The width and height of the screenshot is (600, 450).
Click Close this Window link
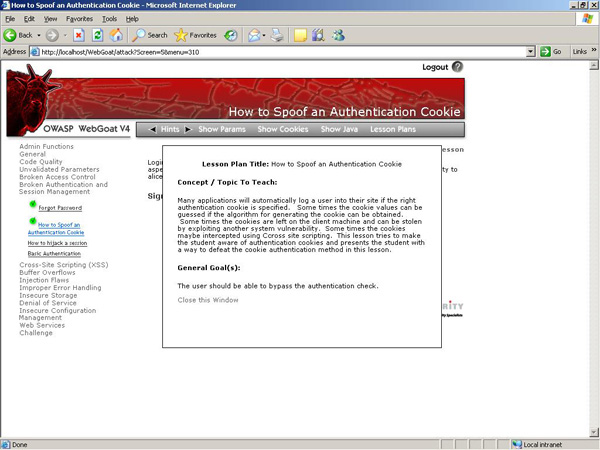208,300
